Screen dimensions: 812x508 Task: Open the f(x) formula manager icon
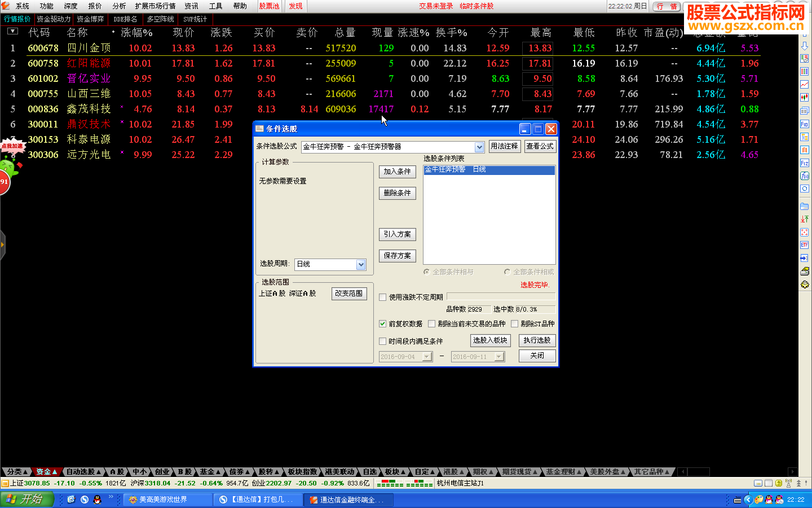[x=805, y=176]
